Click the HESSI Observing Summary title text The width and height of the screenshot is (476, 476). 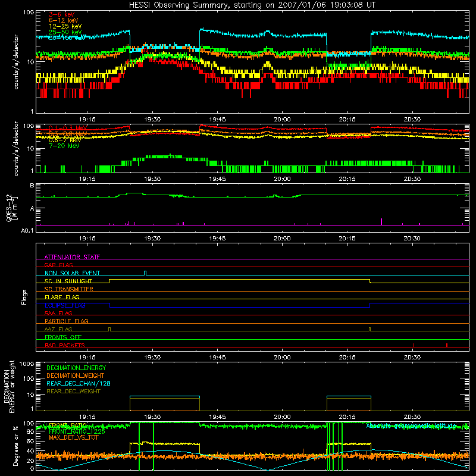point(252,5)
